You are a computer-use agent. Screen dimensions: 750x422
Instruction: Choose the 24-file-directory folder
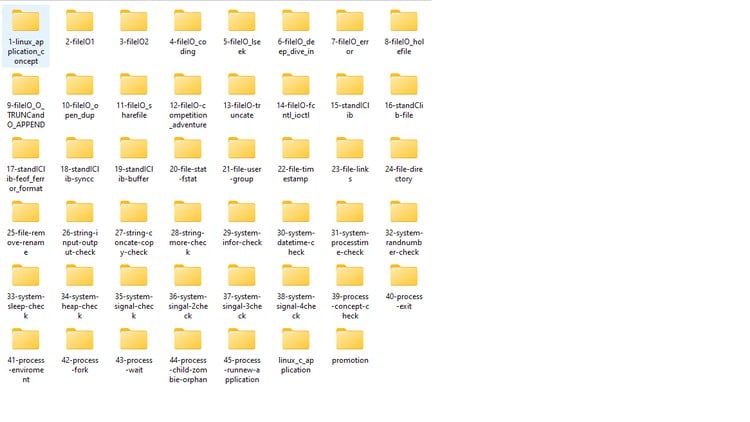pyautogui.click(x=403, y=149)
